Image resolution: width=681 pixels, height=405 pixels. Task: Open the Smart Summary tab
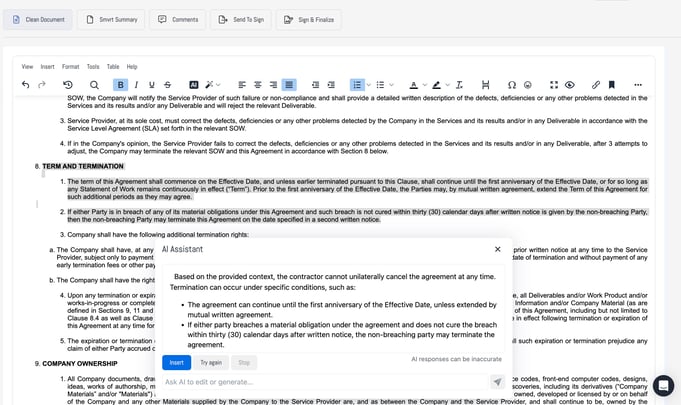click(111, 20)
